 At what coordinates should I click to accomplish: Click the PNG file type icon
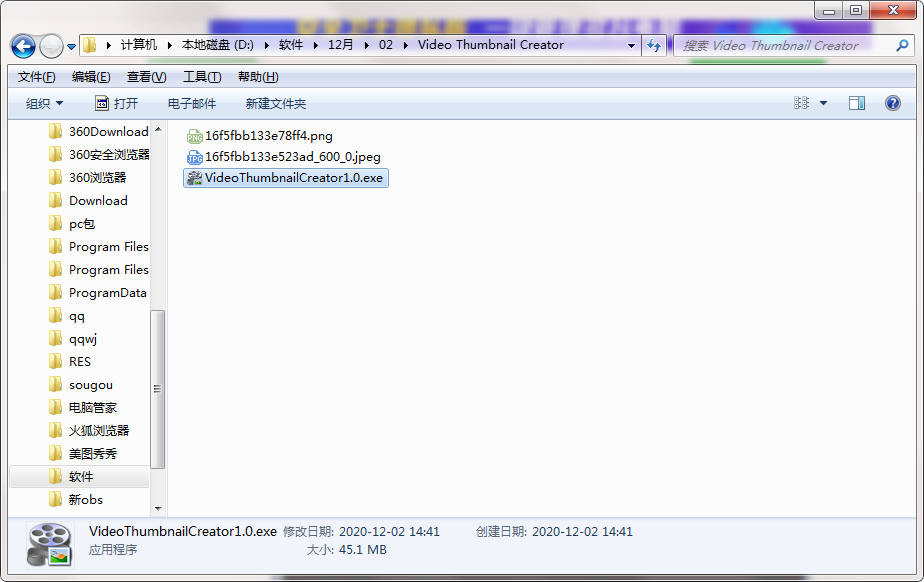(194, 137)
